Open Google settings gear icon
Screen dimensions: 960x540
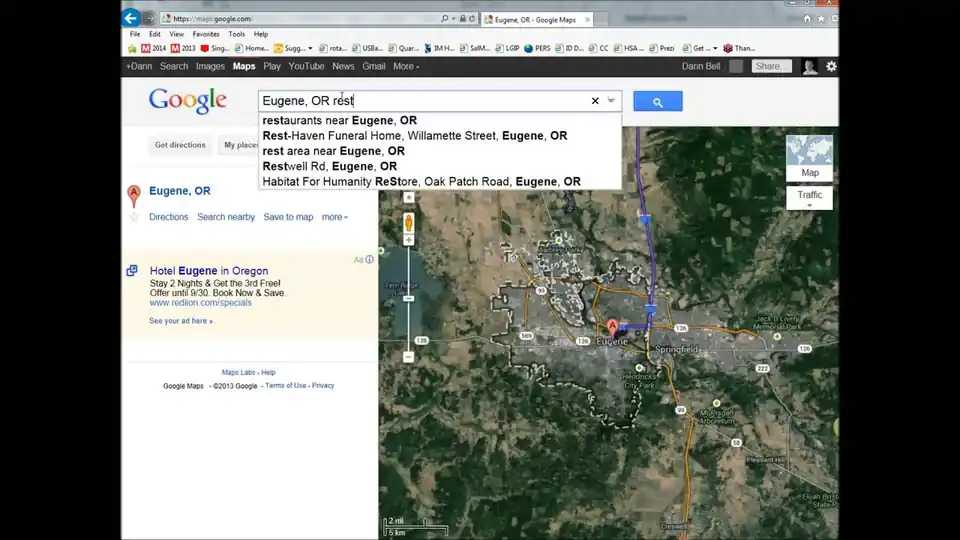pos(831,66)
